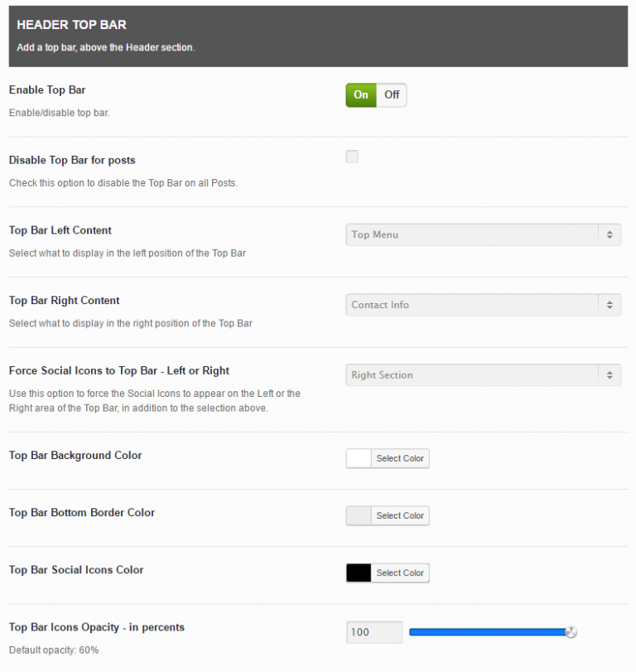Click the Icons Opacity value field

point(374,632)
